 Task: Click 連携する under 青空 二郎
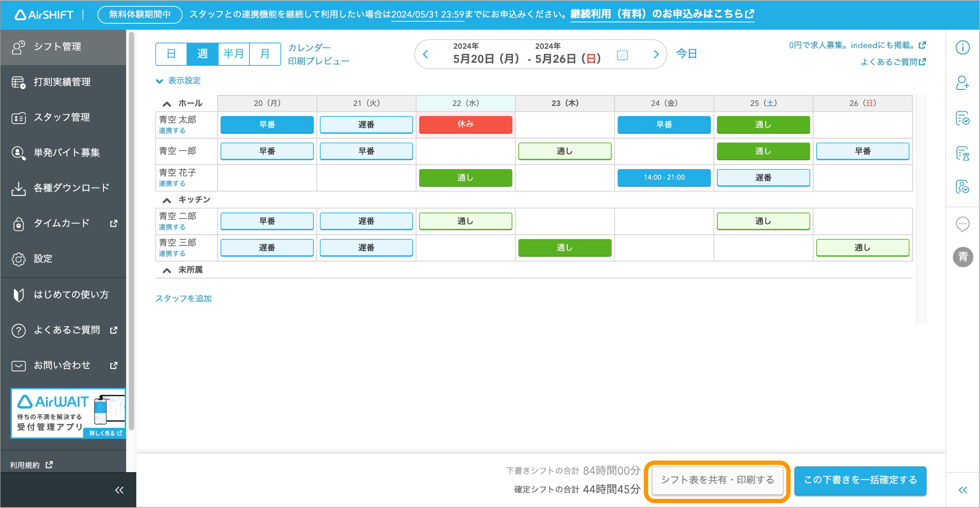172,227
